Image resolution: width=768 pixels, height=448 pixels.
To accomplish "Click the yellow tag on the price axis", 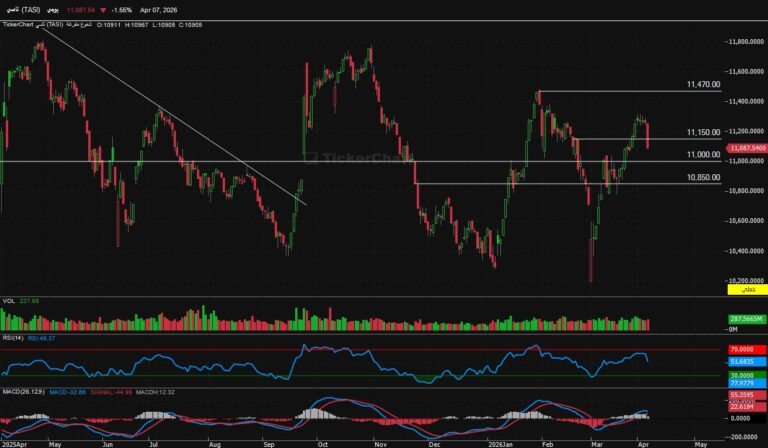I will coord(747,288).
